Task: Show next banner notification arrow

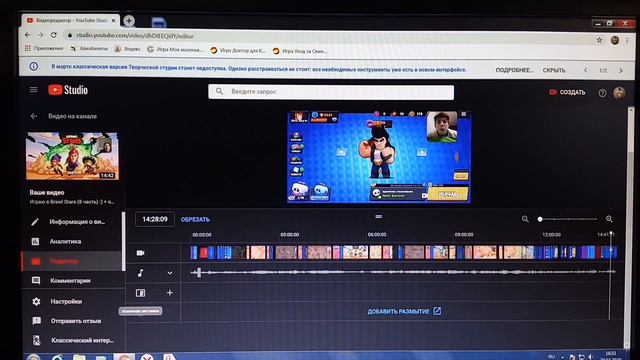Action: (x=621, y=71)
